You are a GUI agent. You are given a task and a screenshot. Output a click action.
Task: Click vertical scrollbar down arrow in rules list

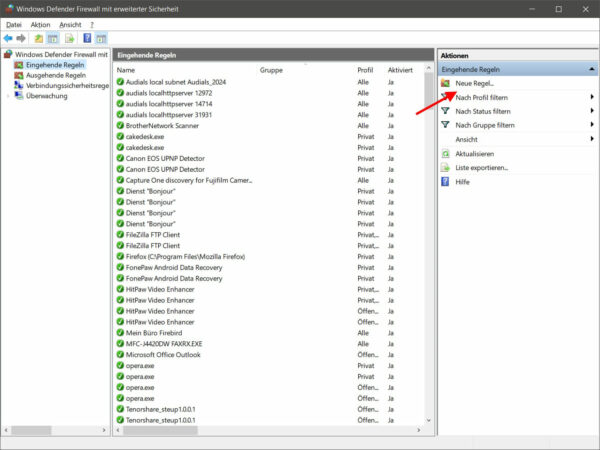coord(429,420)
